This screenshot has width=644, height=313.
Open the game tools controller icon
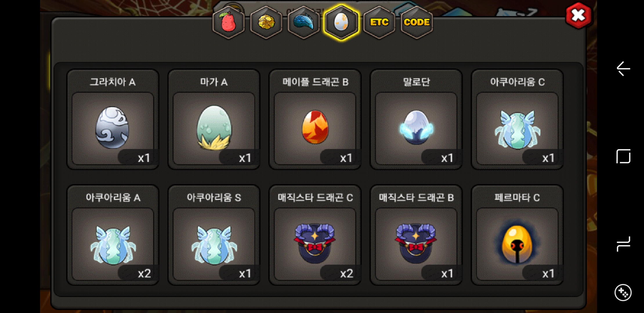(x=623, y=293)
